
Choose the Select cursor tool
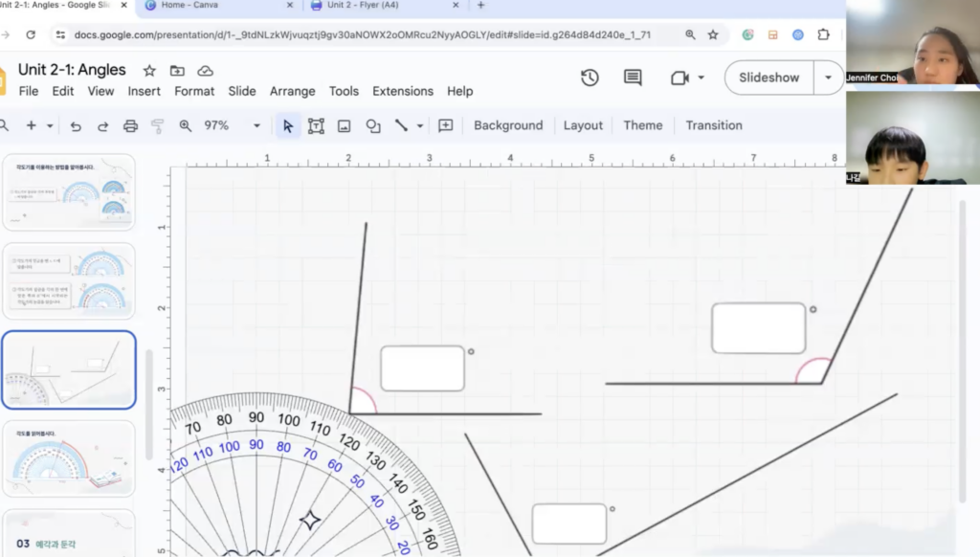pyautogui.click(x=288, y=125)
